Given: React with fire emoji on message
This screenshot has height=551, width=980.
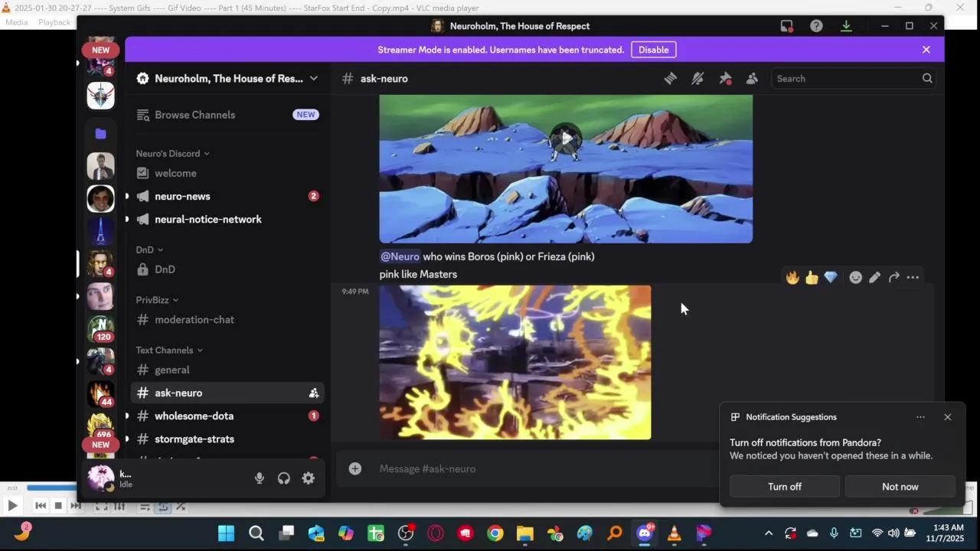Looking at the screenshot, I should click(792, 278).
